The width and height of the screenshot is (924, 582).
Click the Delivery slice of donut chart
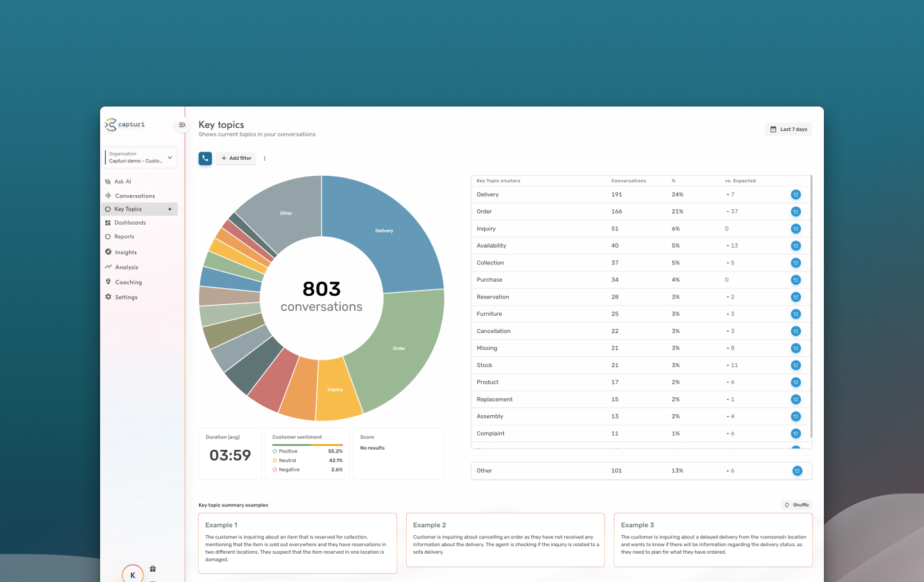click(384, 230)
